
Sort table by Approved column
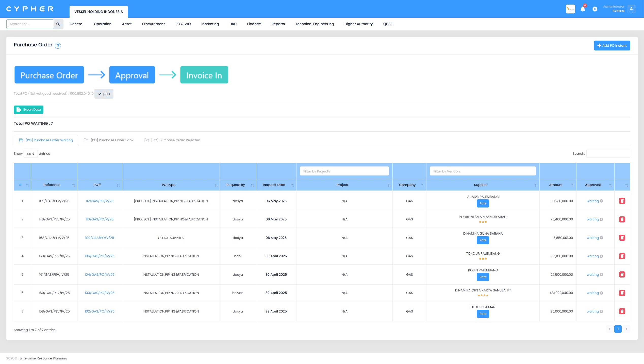click(x=595, y=185)
